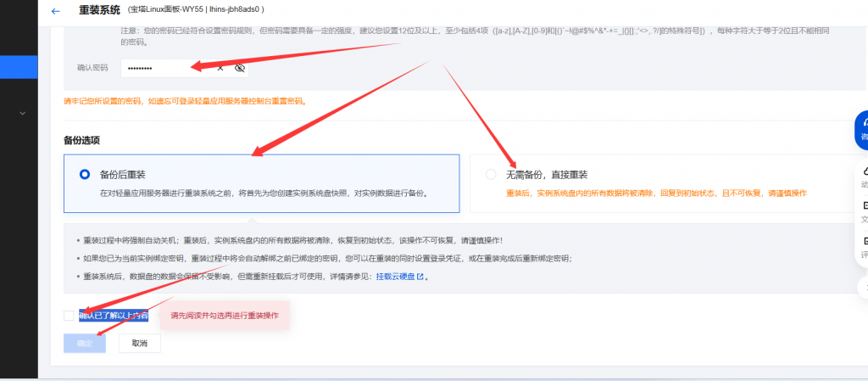Select the 无需备份，直接重装 radio option
The height and width of the screenshot is (381, 868).
tap(491, 175)
